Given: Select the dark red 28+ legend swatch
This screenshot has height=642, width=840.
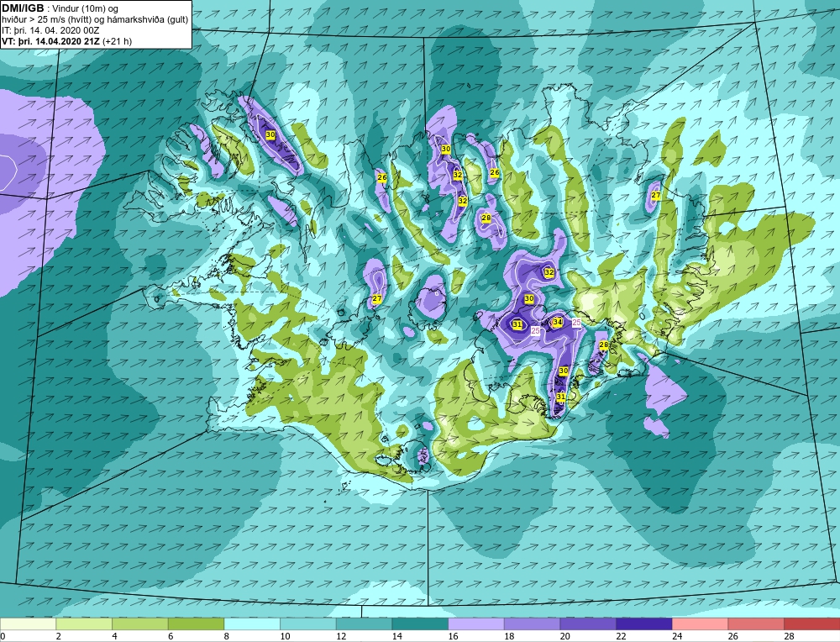Looking at the screenshot, I should point(811,624).
